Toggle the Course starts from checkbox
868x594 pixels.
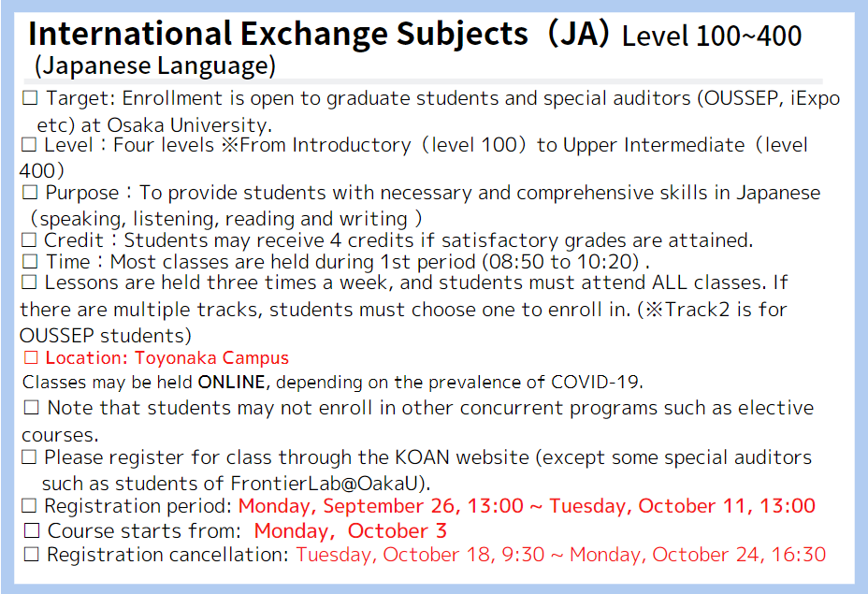click(32, 531)
